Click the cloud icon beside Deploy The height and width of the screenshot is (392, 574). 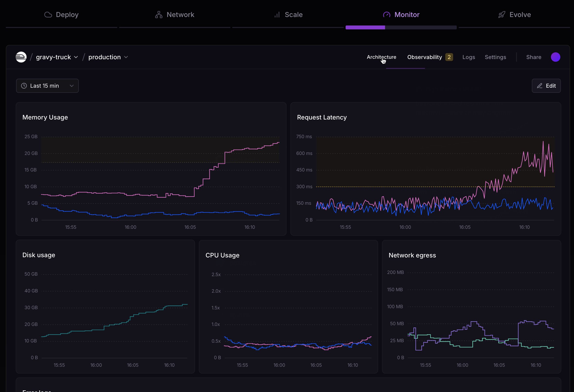point(48,15)
